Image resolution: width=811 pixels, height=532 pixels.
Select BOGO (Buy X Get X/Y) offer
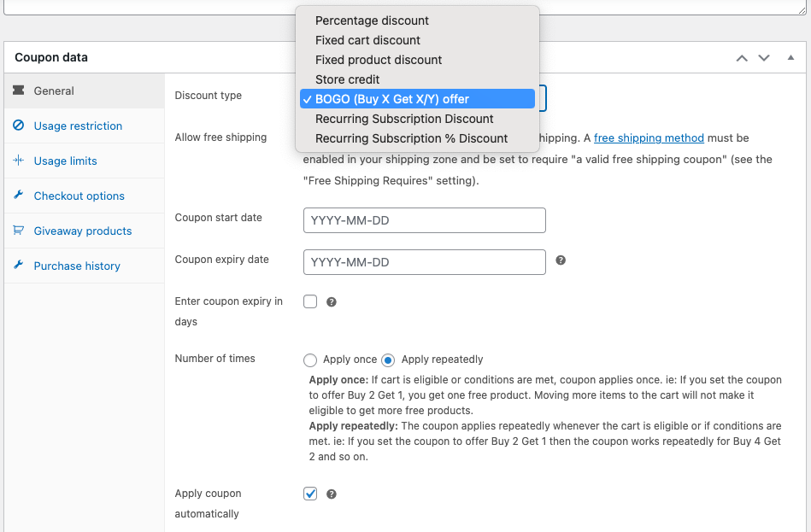tap(417, 99)
